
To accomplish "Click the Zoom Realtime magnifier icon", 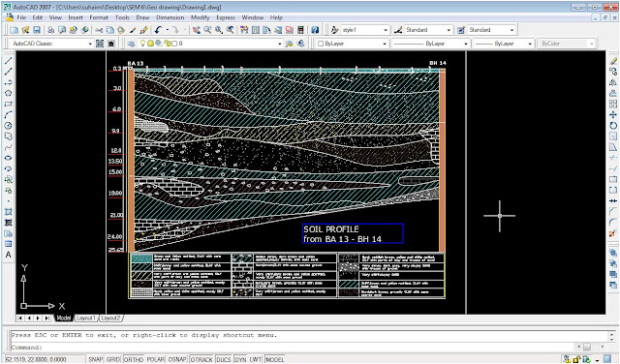I will point(207,30).
